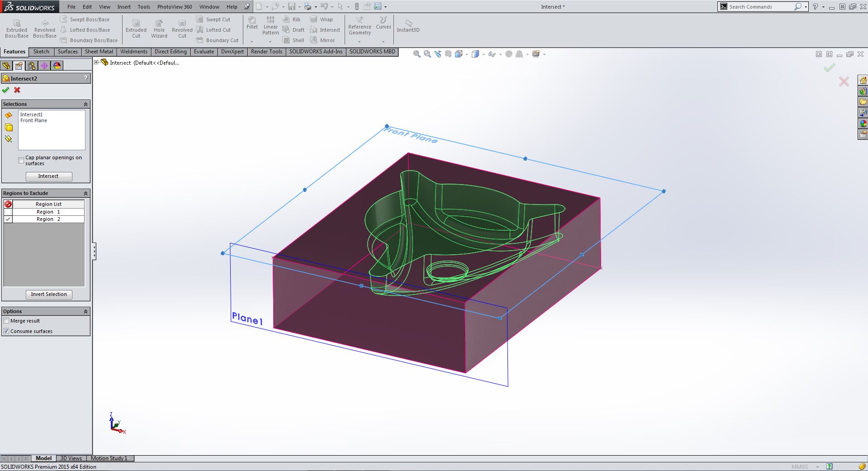Click the Invert Selection button
868x471 pixels.
49,294
